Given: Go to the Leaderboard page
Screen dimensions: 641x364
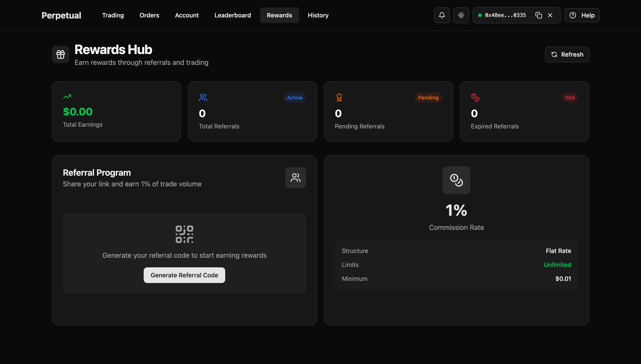Looking at the screenshot, I should 232,15.
